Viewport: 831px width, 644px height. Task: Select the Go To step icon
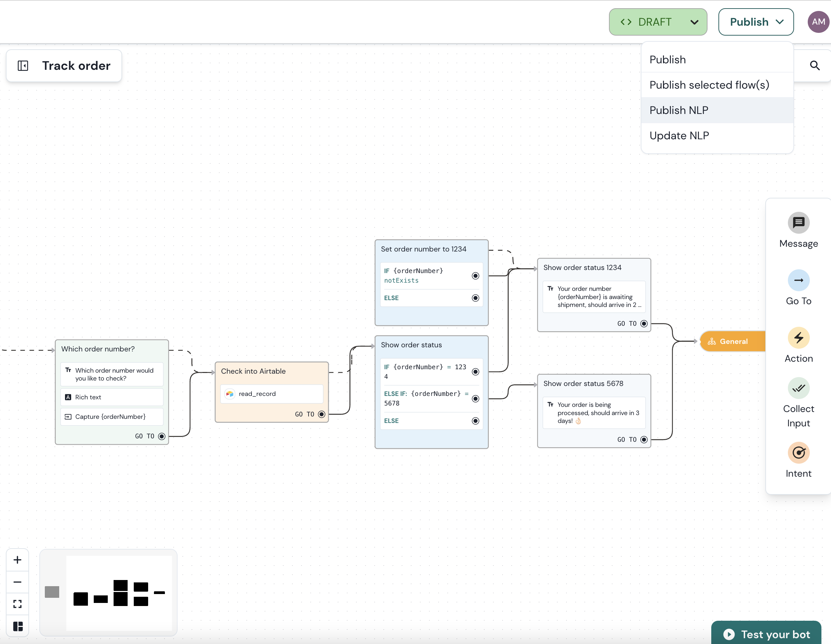click(x=798, y=280)
